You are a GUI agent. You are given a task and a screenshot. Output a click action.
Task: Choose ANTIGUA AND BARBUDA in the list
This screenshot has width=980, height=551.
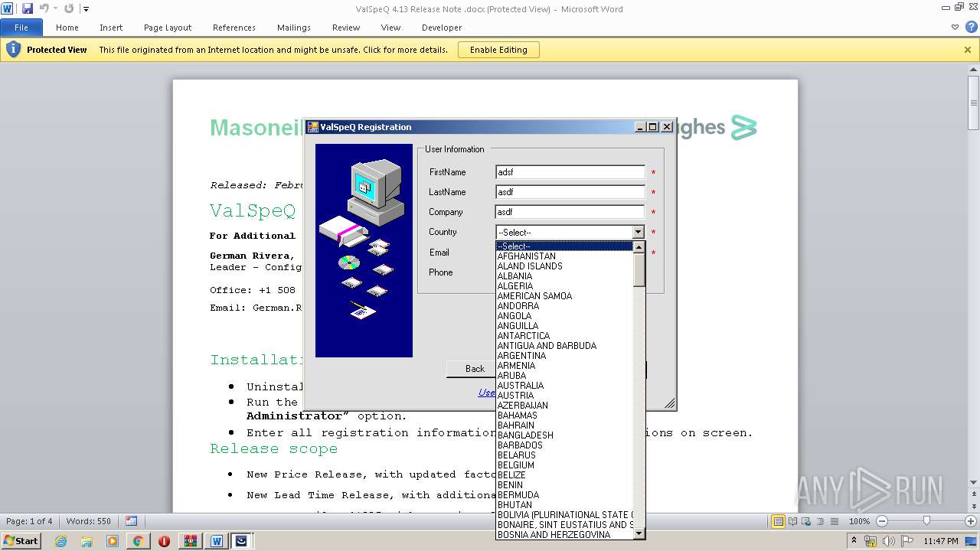pos(565,346)
